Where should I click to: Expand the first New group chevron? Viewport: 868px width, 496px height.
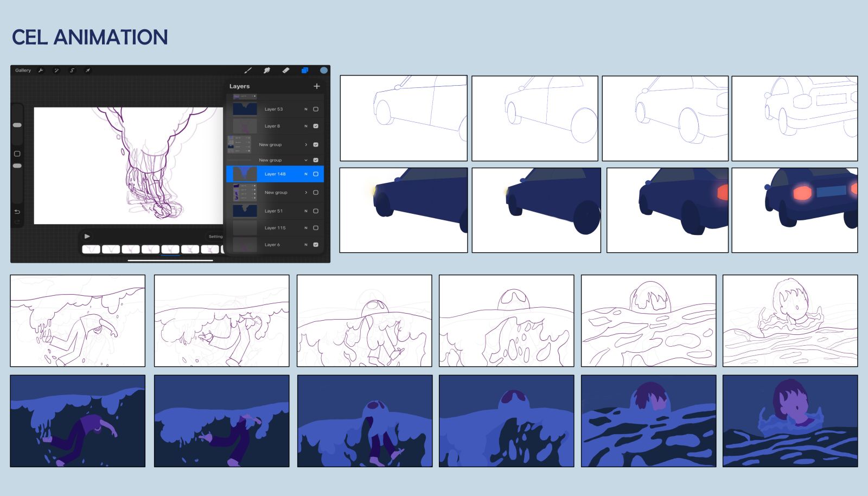coord(306,145)
